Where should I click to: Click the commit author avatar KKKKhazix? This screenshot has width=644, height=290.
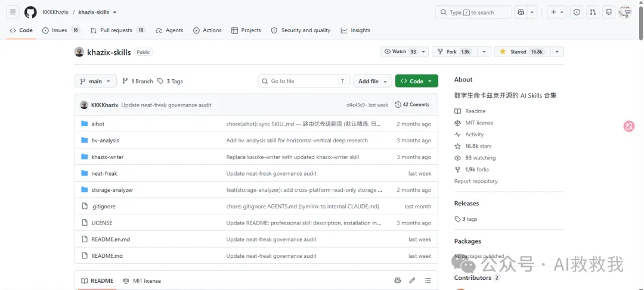point(84,105)
